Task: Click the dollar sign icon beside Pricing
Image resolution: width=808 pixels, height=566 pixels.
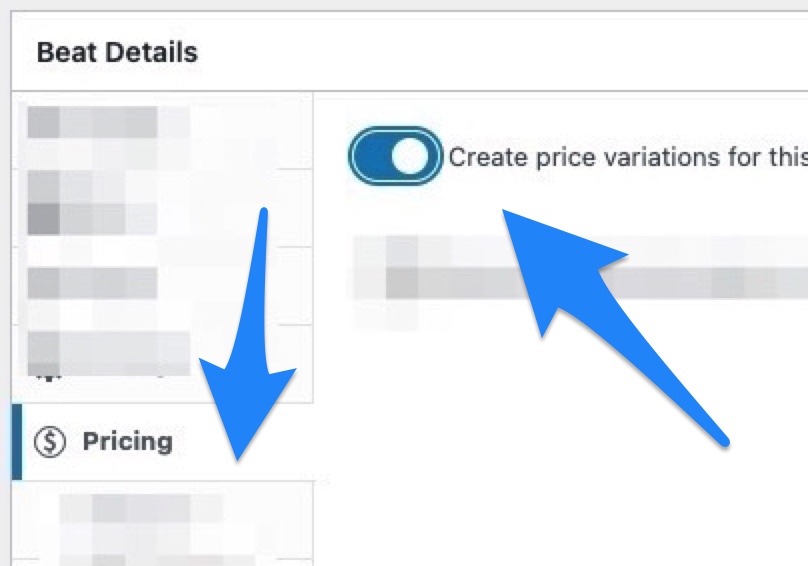Action: pyautogui.click(x=49, y=442)
